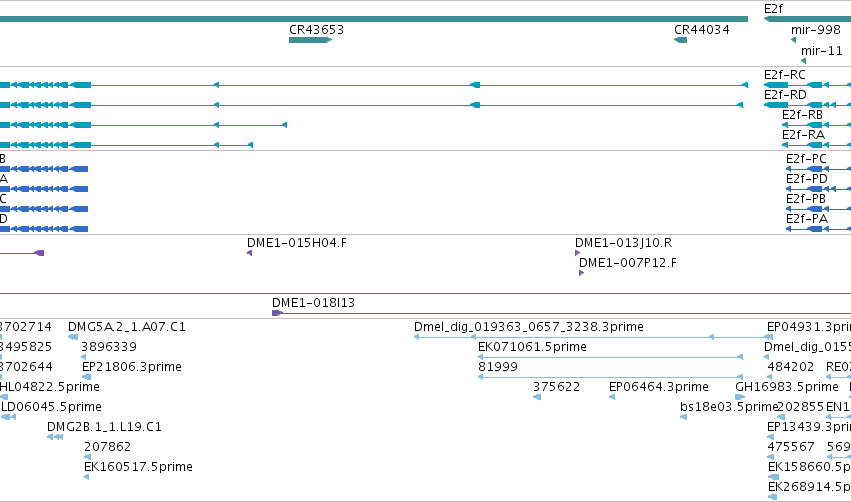This screenshot has height=502, width=851.
Task: Click the arrow marker under DME1-015H04.F
Action: 250,253
